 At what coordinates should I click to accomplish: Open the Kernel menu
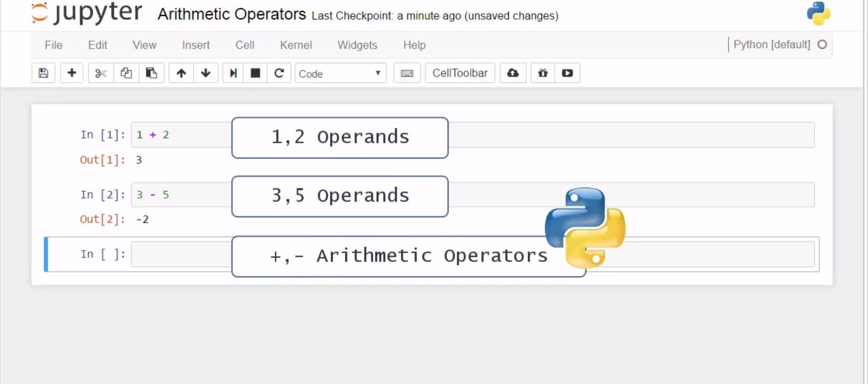295,45
